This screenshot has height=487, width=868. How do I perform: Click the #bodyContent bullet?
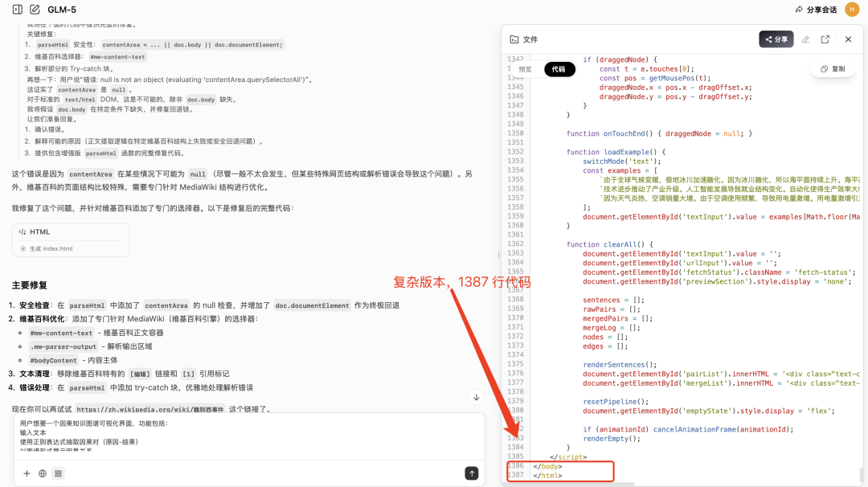(73, 360)
